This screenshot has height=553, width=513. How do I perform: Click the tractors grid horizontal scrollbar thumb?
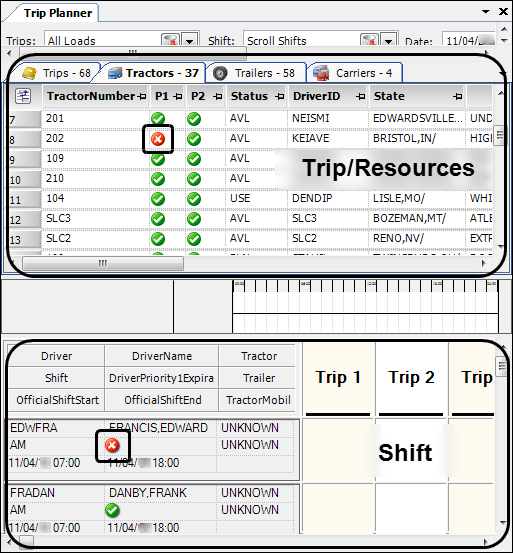tap(103, 263)
